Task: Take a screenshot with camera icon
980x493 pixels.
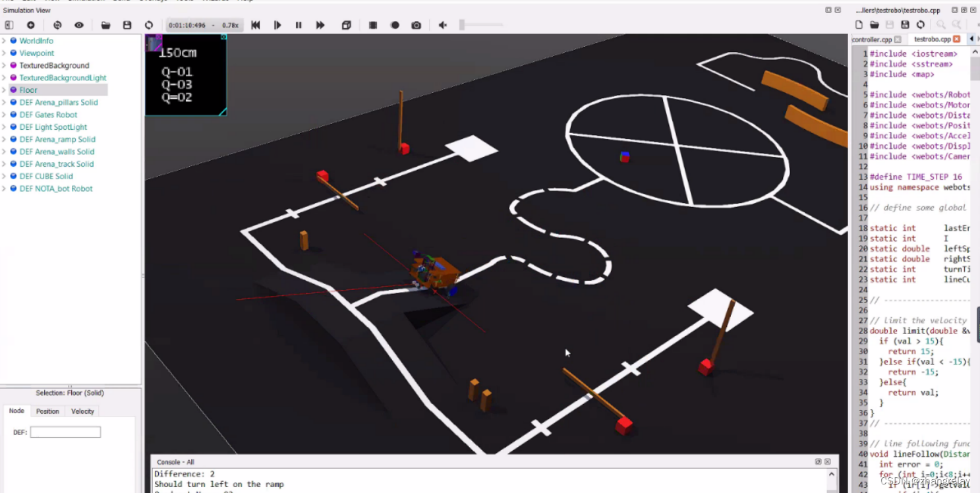Action: pyautogui.click(x=417, y=25)
